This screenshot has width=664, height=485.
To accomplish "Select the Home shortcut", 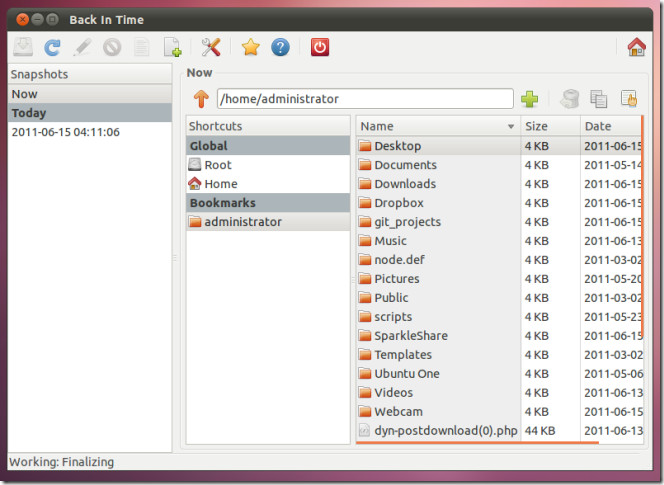I will point(268,184).
